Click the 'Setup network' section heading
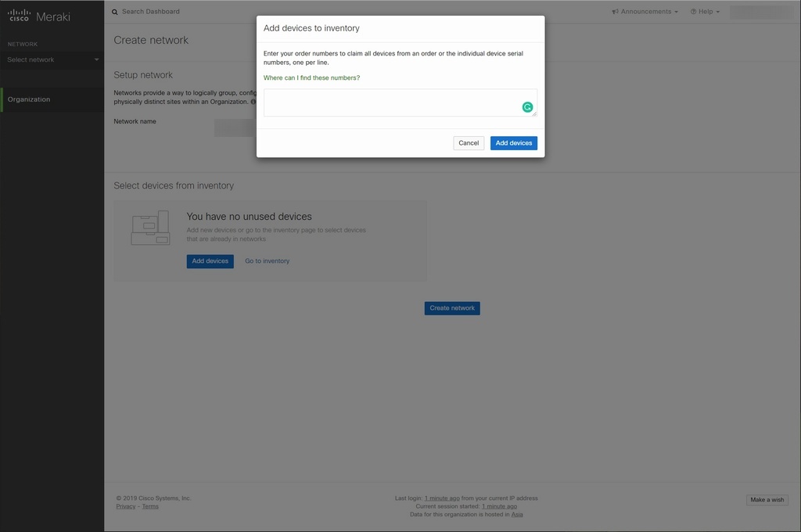Viewport: 801px width, 532px height. point(143,75)
